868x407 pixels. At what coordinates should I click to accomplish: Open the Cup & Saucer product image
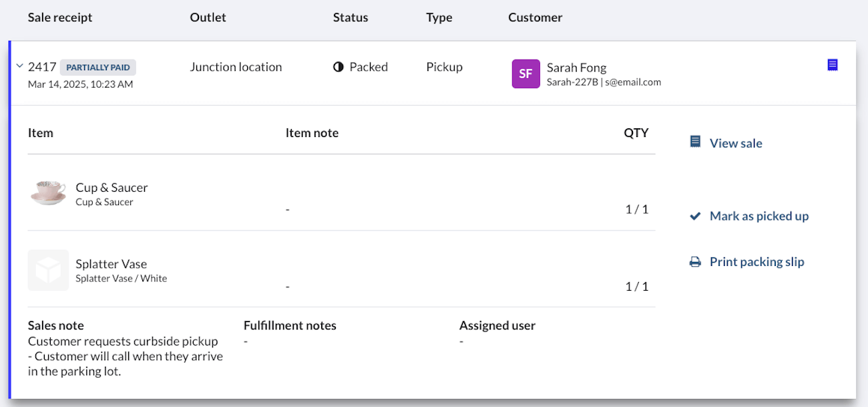pyautogui.click(x=48, y=193)
